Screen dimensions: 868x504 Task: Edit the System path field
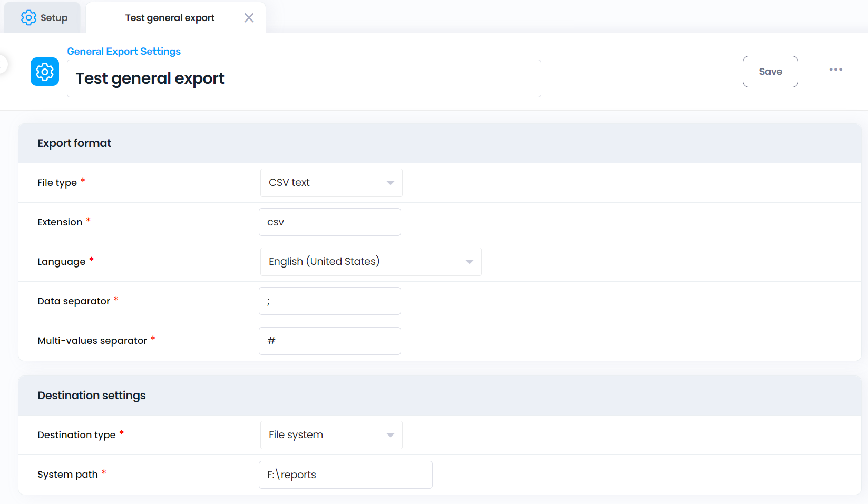click(346, 475)
